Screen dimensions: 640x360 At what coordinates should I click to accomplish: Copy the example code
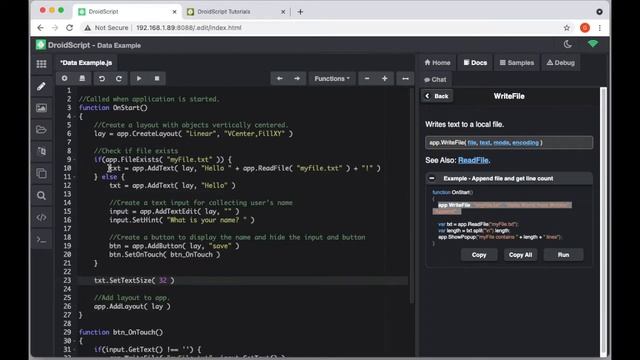click(x=479, y=255)
